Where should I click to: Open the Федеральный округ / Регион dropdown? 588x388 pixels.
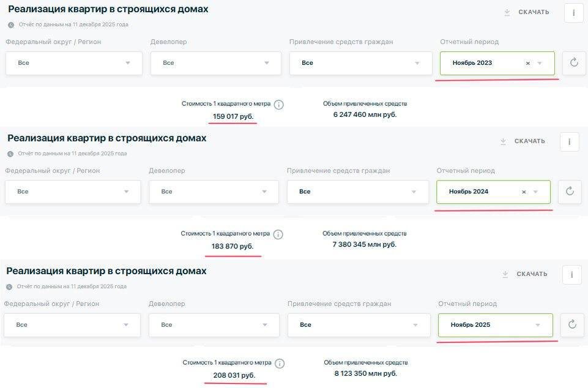73,62
